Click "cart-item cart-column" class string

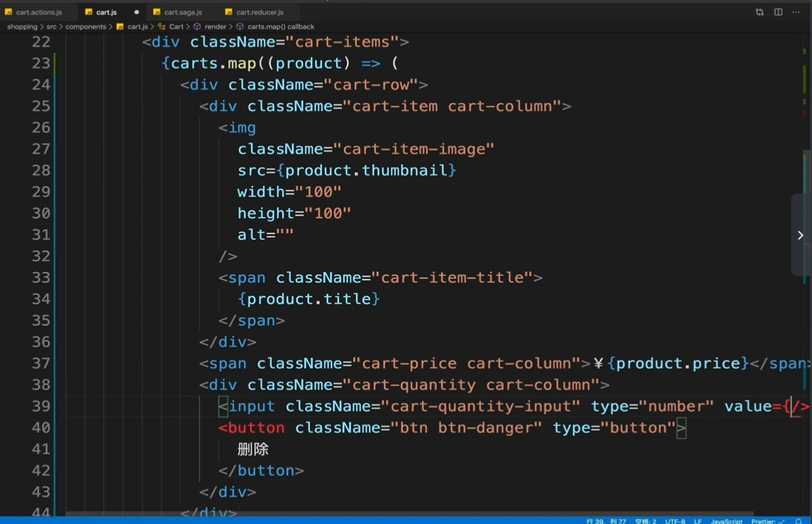coord(452,106)
